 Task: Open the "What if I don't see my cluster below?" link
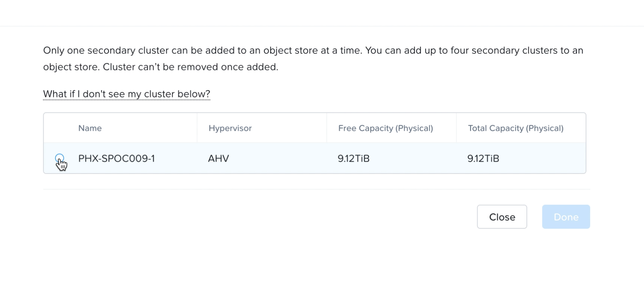126,94
